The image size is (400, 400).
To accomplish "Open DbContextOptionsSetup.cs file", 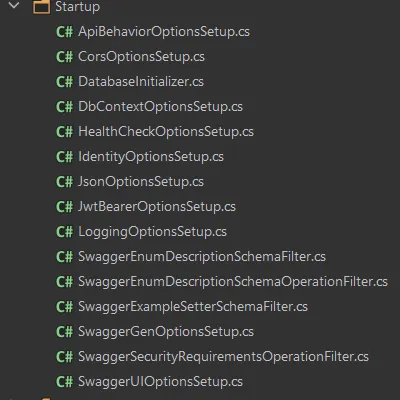I will 160,107.
